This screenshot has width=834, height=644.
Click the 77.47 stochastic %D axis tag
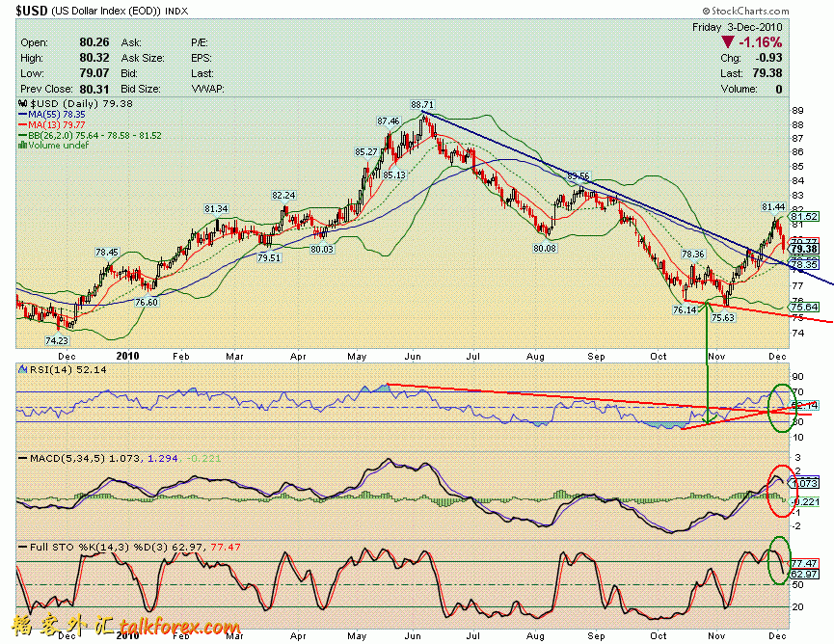pos(803,563)
